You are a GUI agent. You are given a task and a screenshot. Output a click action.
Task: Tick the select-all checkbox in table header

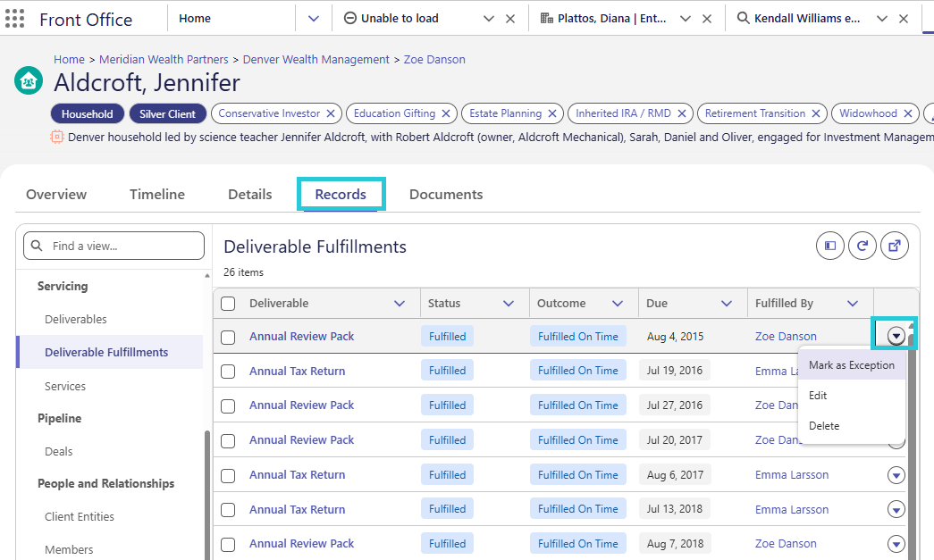pyautogui.click(x=228, y=304)
